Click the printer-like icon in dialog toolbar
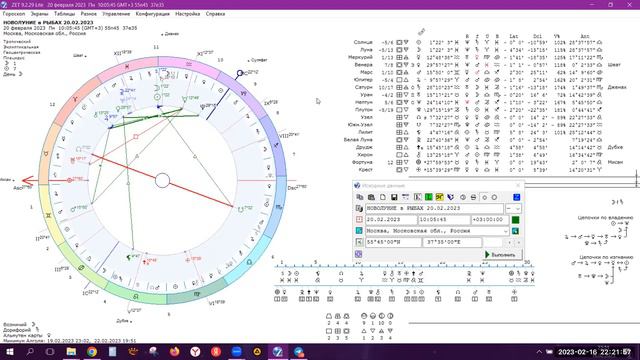640x360 pixels. [x=473, y=197]
